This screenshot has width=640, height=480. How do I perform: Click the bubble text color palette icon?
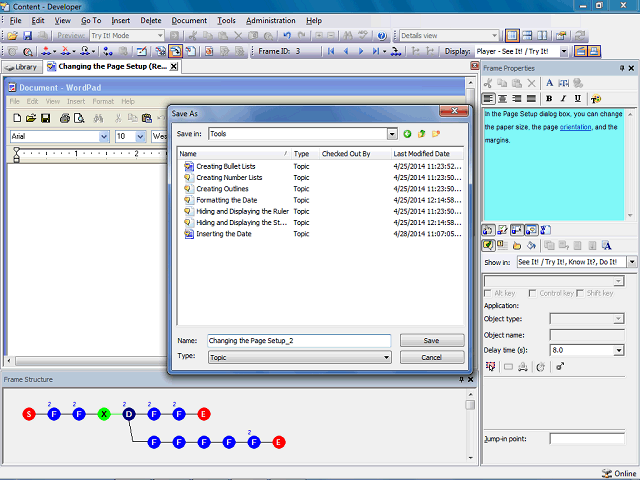[596, 99]
